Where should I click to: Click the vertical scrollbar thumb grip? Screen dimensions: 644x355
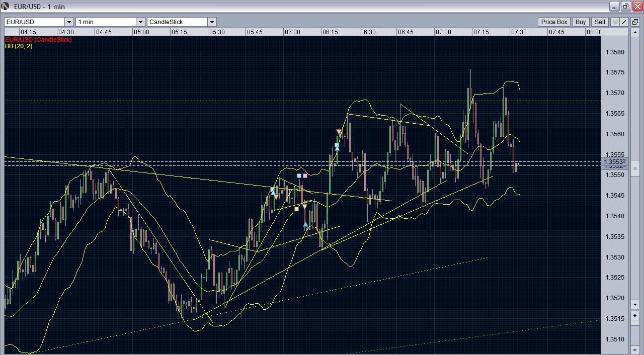pos(635,168)
